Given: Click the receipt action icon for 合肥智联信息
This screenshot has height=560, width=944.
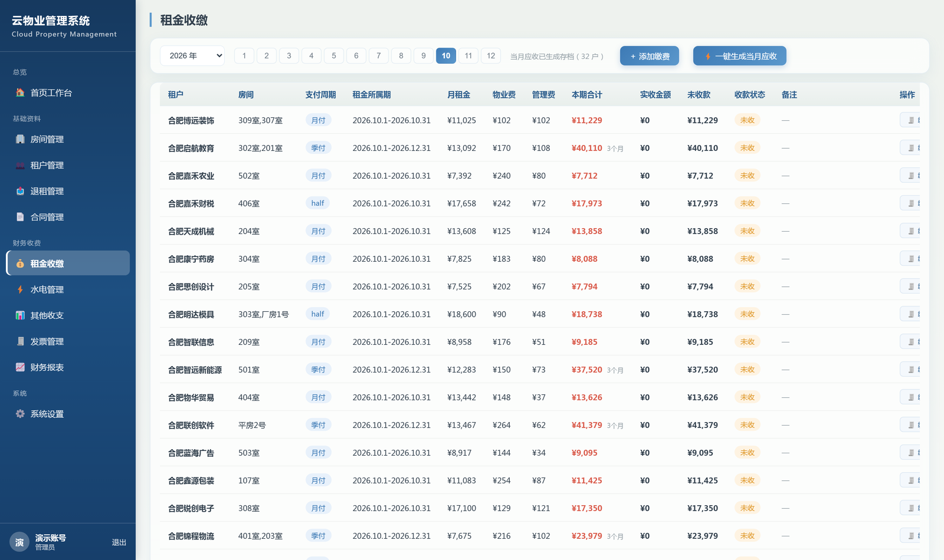Looking at the screenshot, I should (911, 342).
